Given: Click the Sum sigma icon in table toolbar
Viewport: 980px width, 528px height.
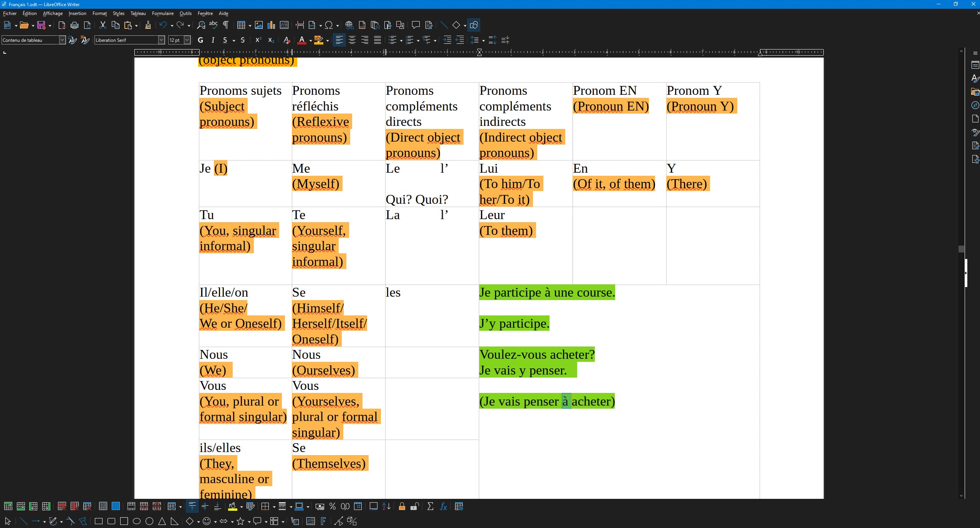Looking at the screenshot, I should pyautogui.click(x=430, y=507).
